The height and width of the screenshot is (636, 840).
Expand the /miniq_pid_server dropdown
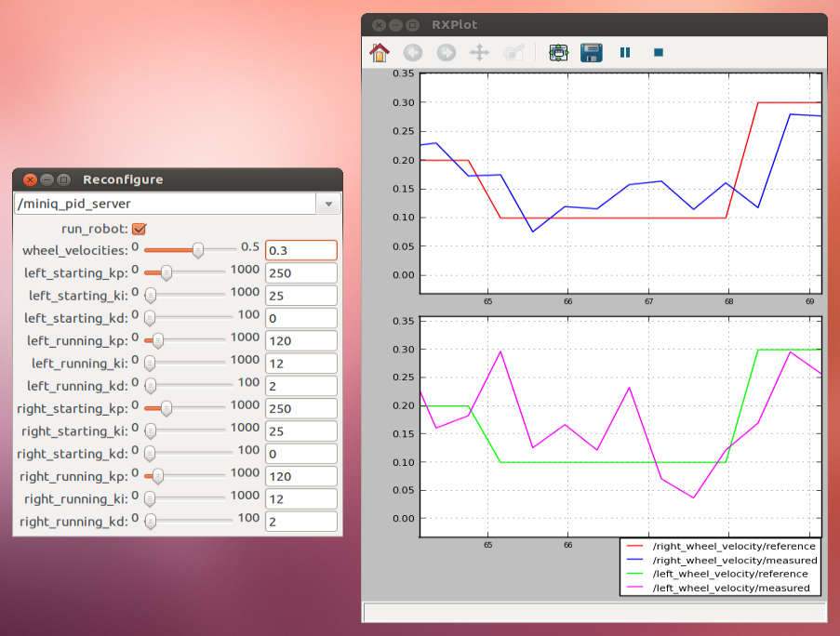pos(328,204)
